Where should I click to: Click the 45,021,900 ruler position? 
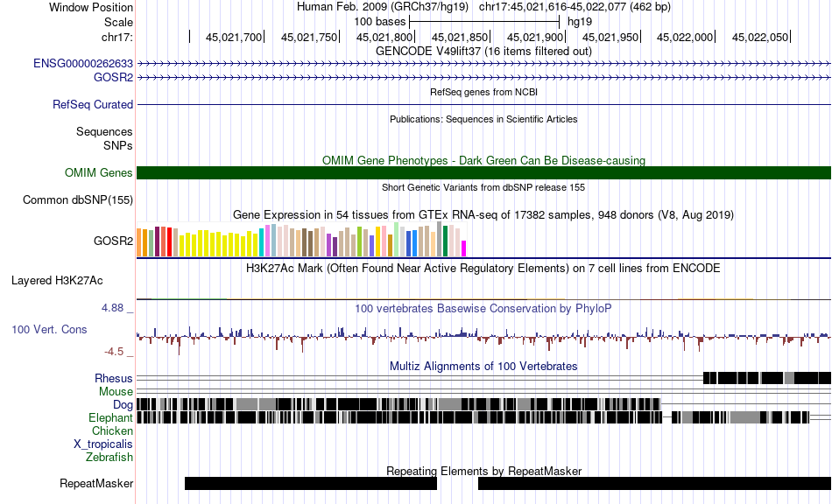[x=535, y=37]
